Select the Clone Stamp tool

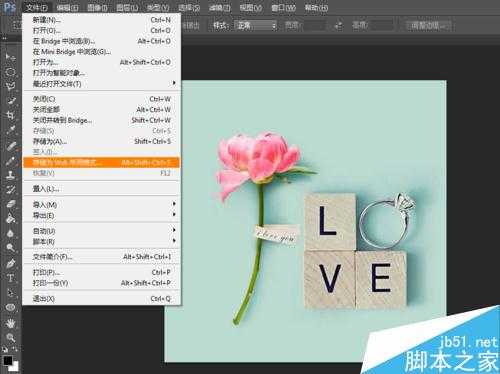[10, 175]
